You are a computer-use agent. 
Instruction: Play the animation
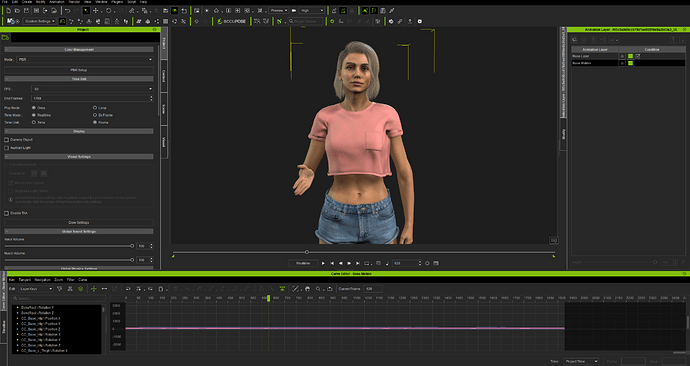click(323, 263)
